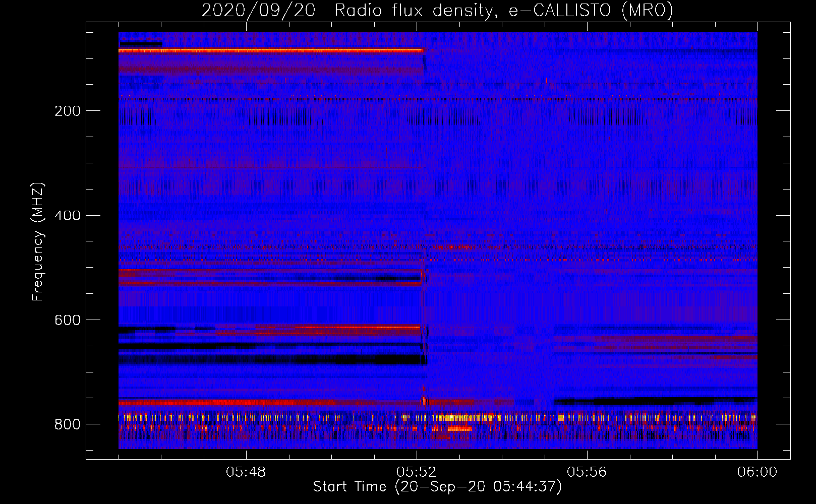
Task: Click the 05:52 time tick label
Action: click(417, 472)
